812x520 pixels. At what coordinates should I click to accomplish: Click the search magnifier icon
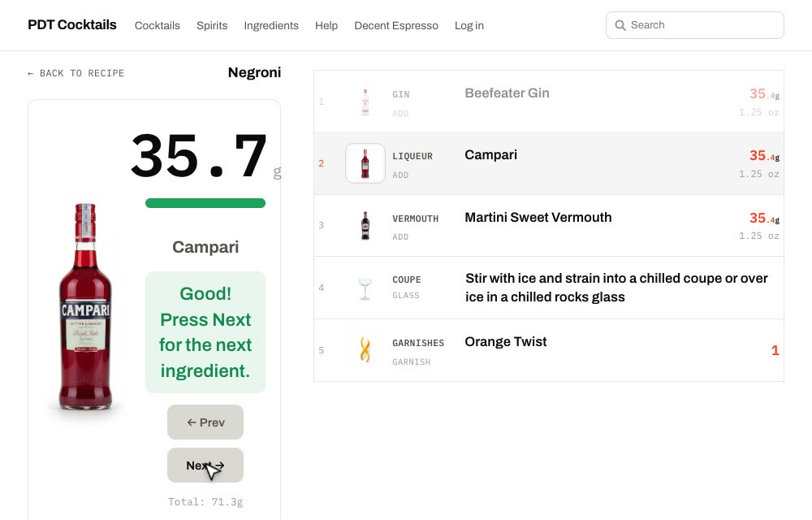[x=620, y=25]
